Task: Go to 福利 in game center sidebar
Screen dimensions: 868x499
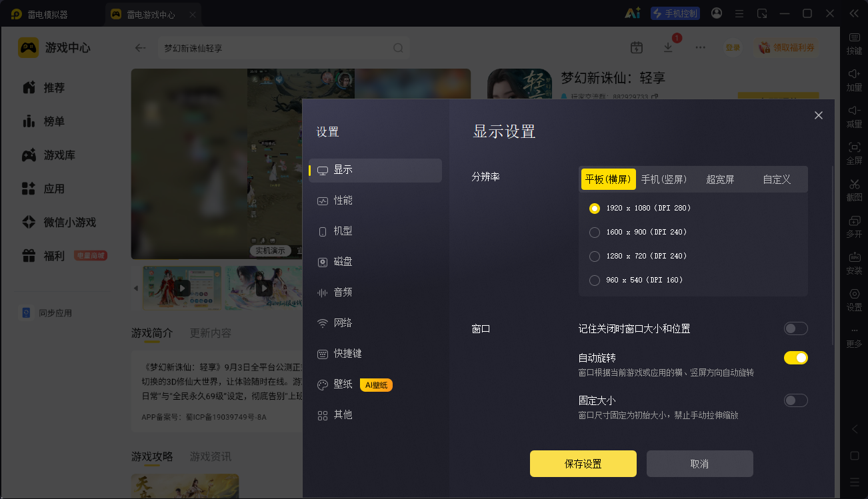Action: tap(44, 256)
